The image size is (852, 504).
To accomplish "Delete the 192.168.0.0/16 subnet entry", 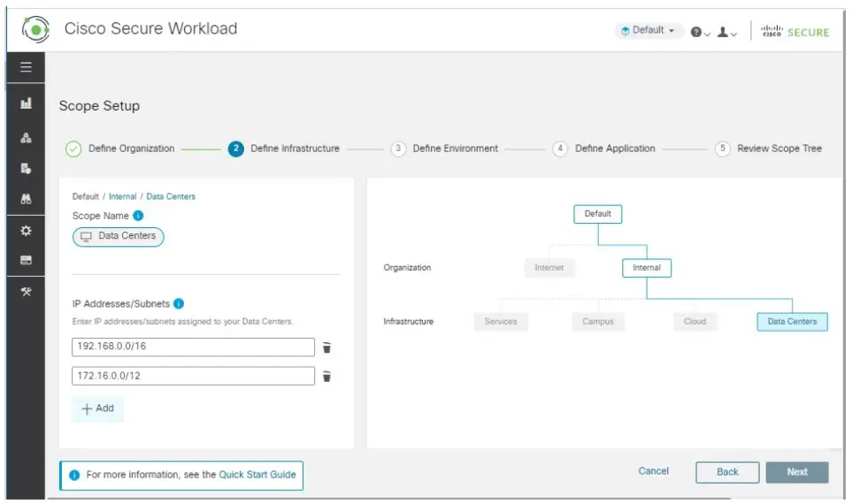I will 326,347.
